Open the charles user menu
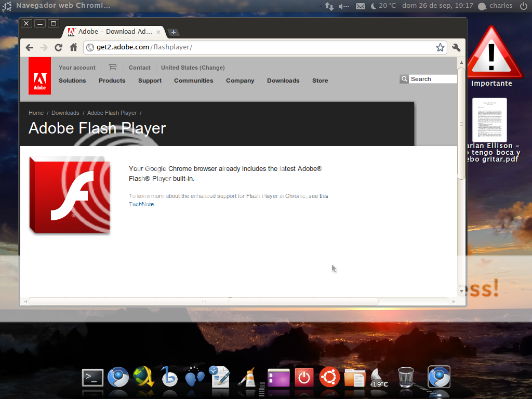The height and width of the screenshot is (399, 532). 495,6
